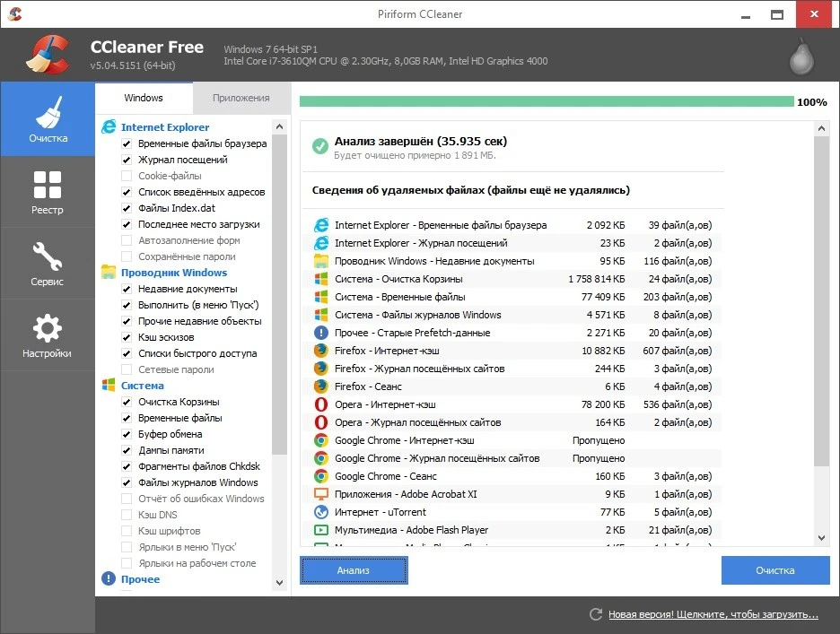Screen dimensions: 840x634
Task: Click the green 100% progress bar
Action: [546, 102]
